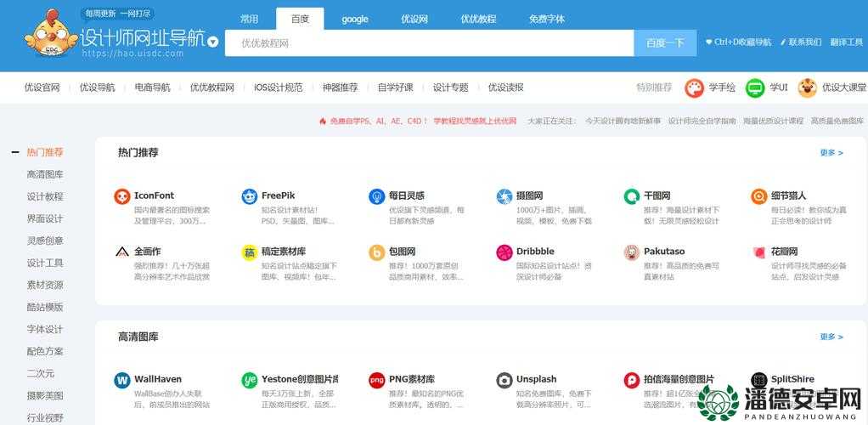Image resolution: width=868 pixels, height=425 pixels.
Task: Click the PNG素材库 red icon
Action: click(377, 380)
